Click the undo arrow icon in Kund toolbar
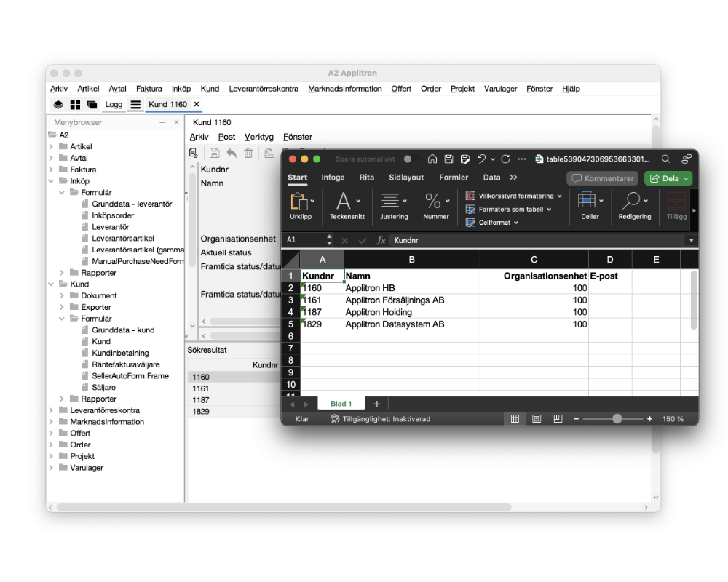 click(232, 153)
